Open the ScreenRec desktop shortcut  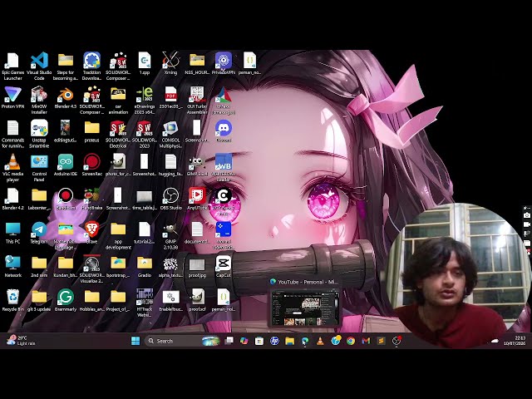[92, 165]
